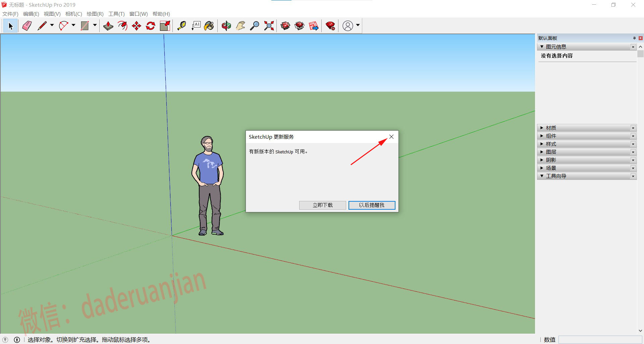Choose the Paint Bucket tool
This screenshot has width=644, height=344.
coord(209,26)
